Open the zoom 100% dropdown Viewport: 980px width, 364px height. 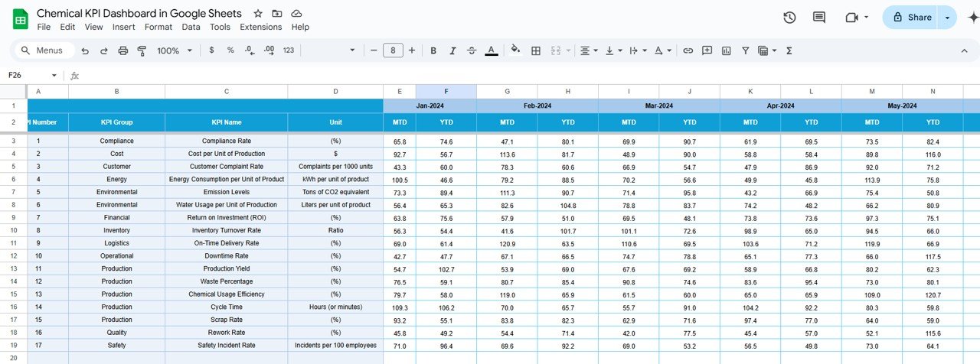coord(174,50)
